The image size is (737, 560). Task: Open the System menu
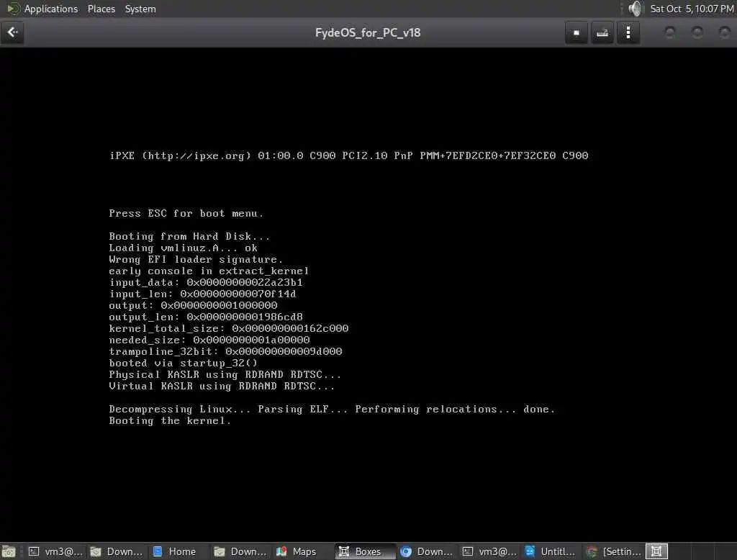[140, 9]
